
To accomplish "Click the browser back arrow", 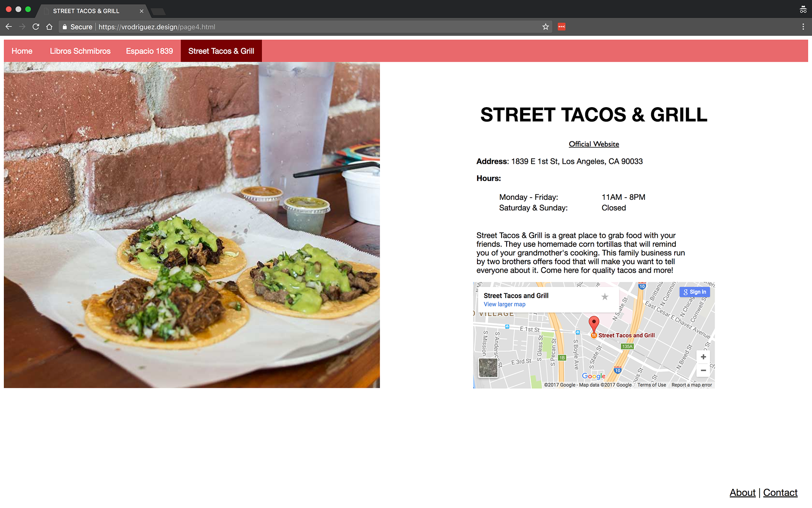I will click(x=8, y=27).
